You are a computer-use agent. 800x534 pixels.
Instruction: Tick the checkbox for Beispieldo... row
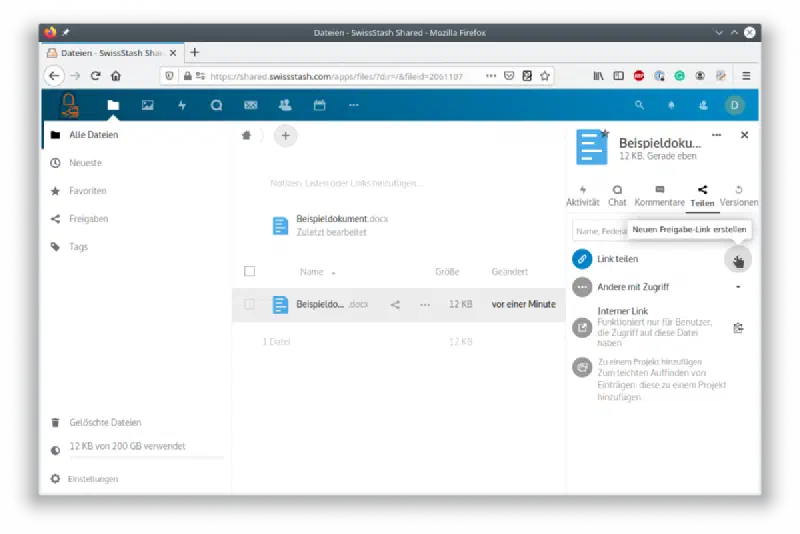(x=249, y=304)
